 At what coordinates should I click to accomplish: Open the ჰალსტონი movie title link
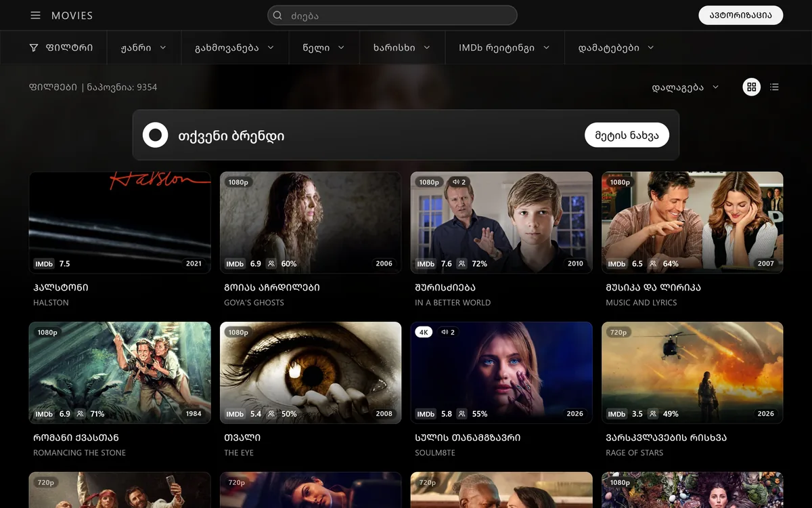pos(61,287)
